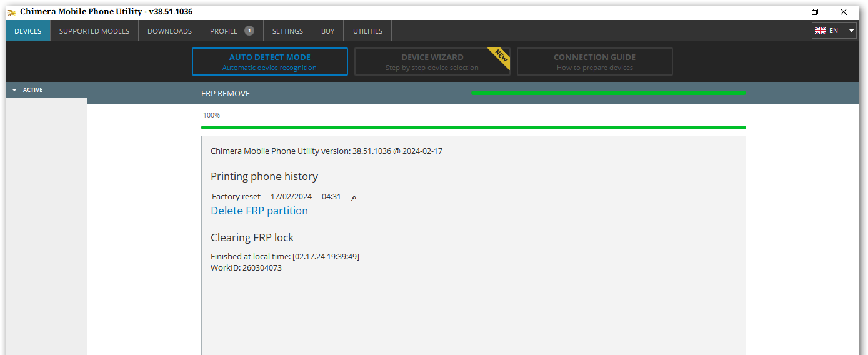
Task: Open the Profile tab
Action: pos(232,31)
